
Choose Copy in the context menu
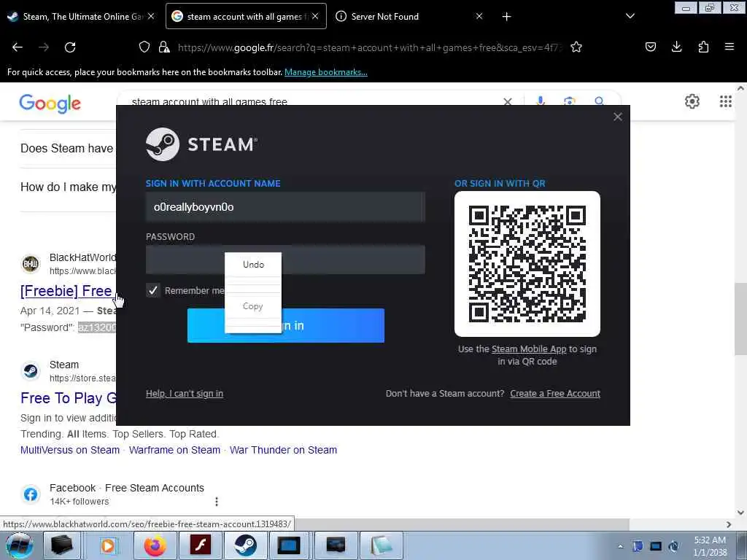point(253,306)
